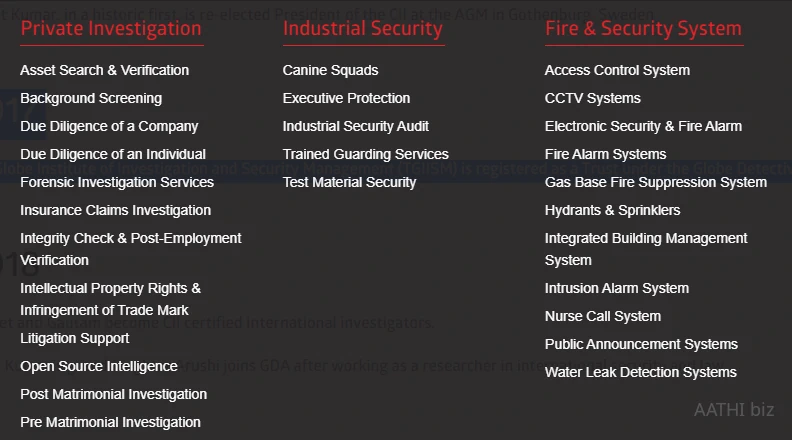Click Hydrants & Sprinklers link

click(612, 210)
